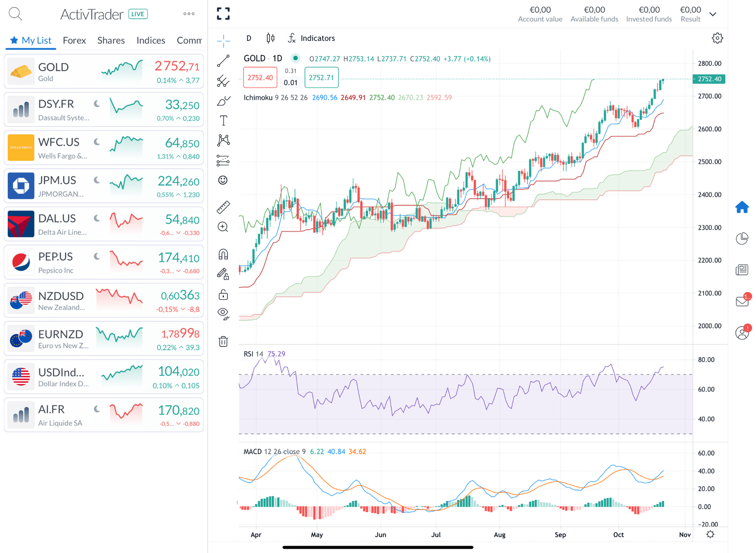Toggle magnet mode for drawings

(223, 254)
